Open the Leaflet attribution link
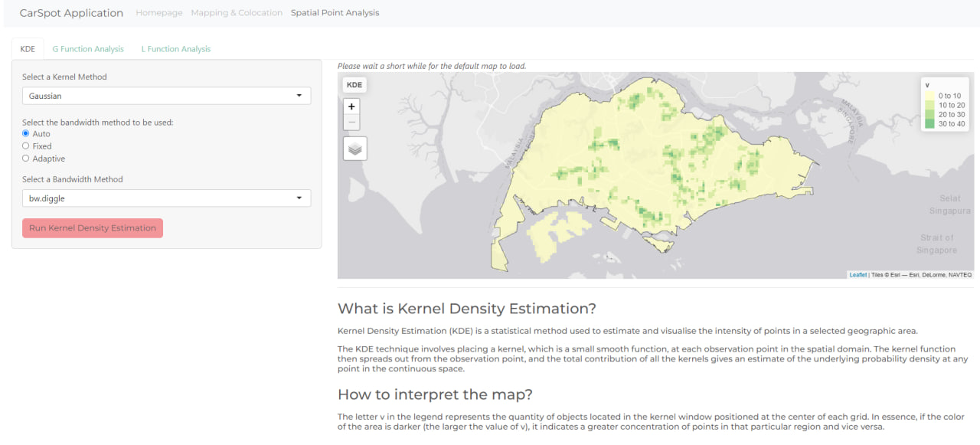The width and height of the screenshot is (980, 445). pyautogui.click(x=857, y=275)
